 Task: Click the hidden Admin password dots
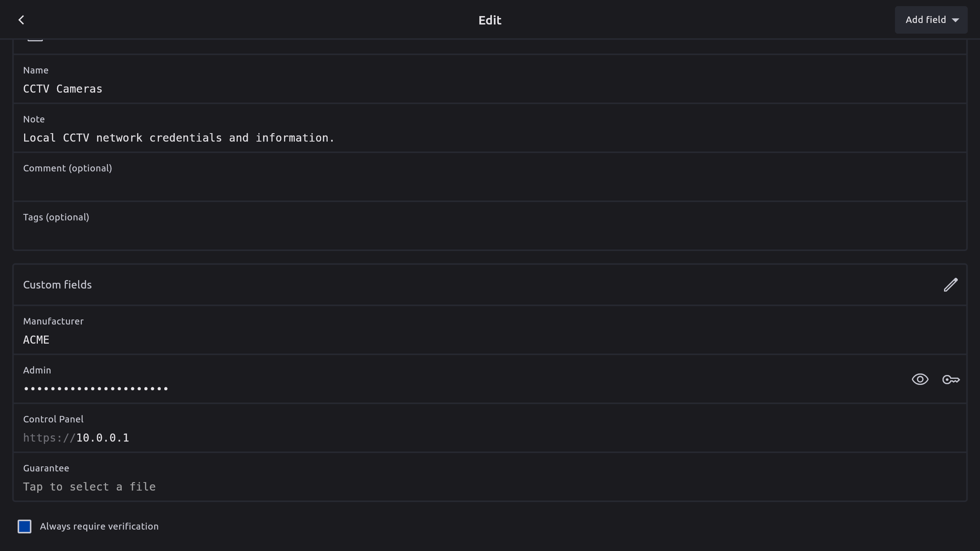96,389
